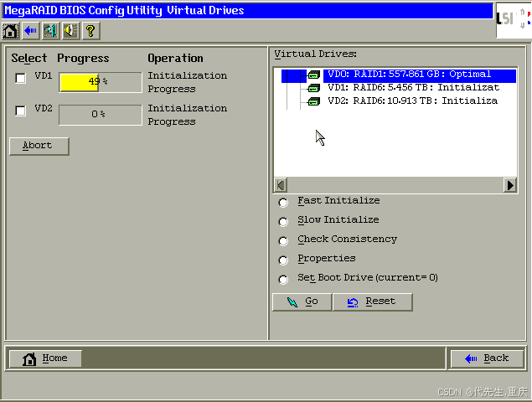Click the right scroll arrow of virtual drives list
This screenshot has width=532, height=402.
[x=510, y=185]
